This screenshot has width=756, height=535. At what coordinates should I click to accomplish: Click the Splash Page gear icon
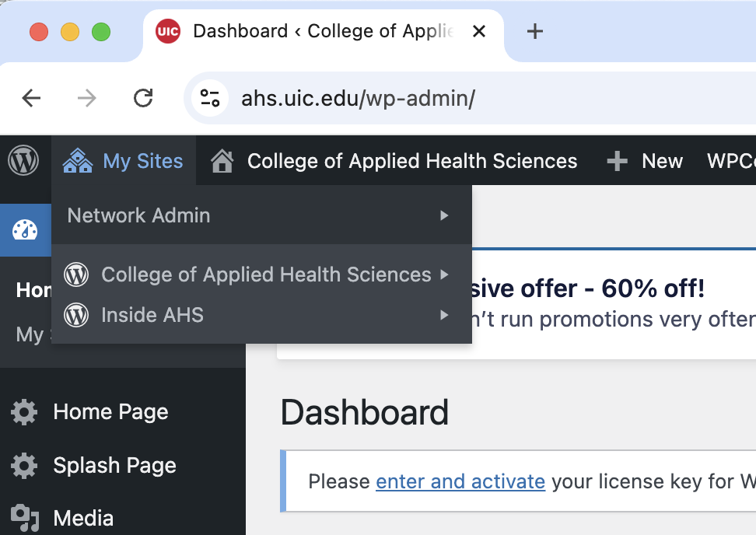point(23,465)
